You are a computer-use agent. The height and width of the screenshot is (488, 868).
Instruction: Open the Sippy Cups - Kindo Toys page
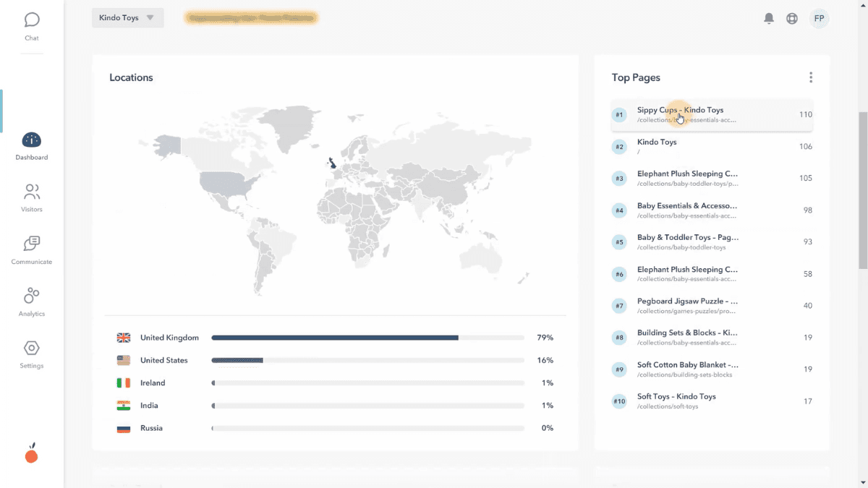point(712,115)
